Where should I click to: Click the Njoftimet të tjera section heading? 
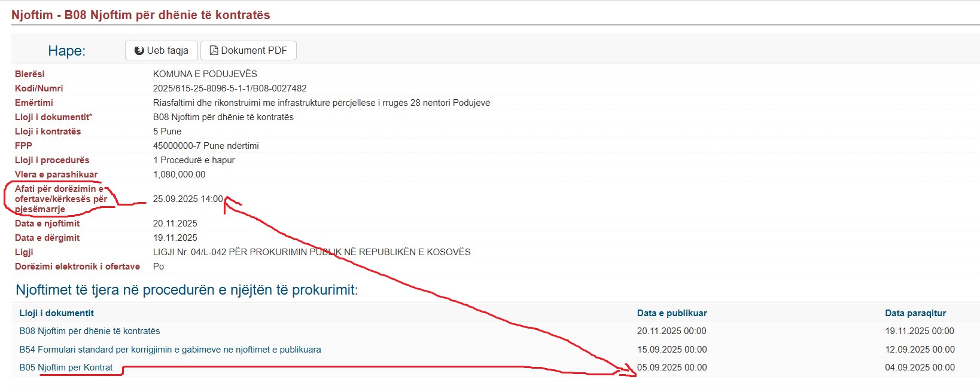[187, 290]
